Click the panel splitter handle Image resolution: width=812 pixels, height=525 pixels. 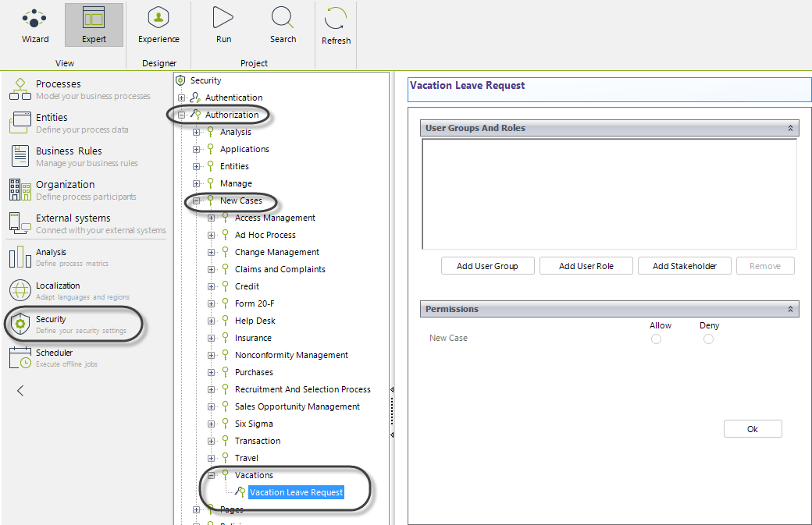392,411
